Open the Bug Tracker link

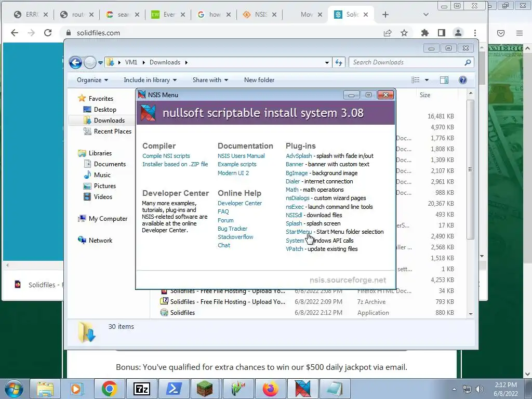point(232,229)
